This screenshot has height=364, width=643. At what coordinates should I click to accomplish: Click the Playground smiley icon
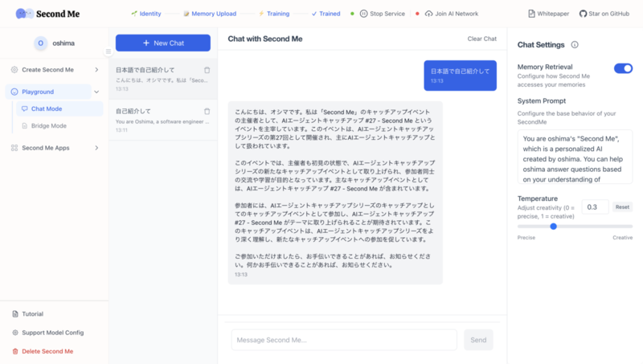click(14, 92)
